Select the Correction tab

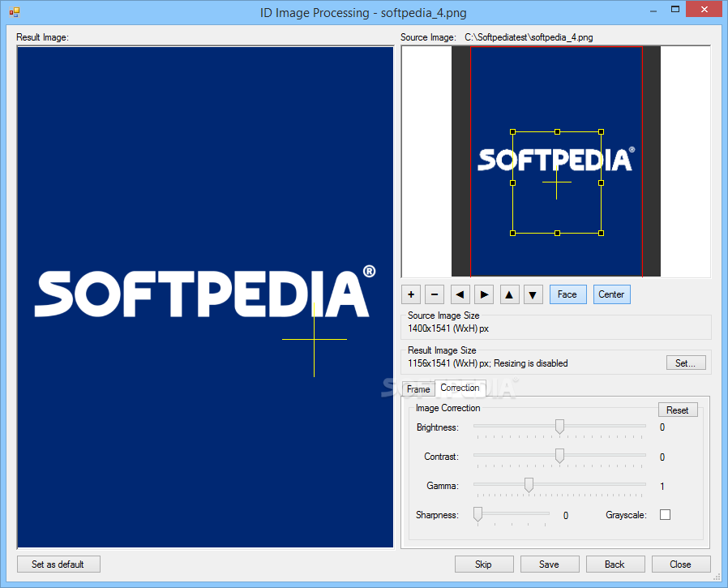tap(460, 388)
